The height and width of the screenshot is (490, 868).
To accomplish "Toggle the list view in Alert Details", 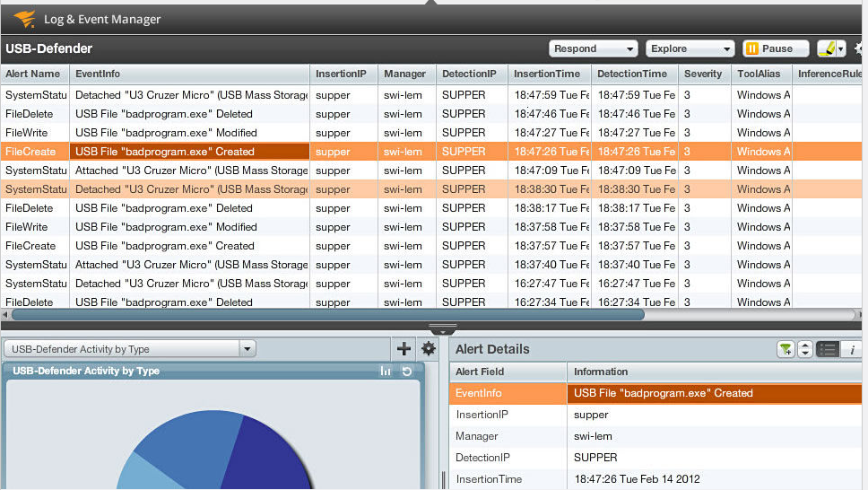I will 828,350.
